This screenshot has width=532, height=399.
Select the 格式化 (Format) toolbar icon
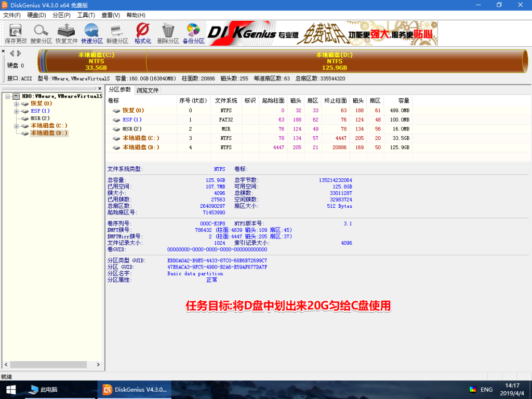[x=142, y=31]
